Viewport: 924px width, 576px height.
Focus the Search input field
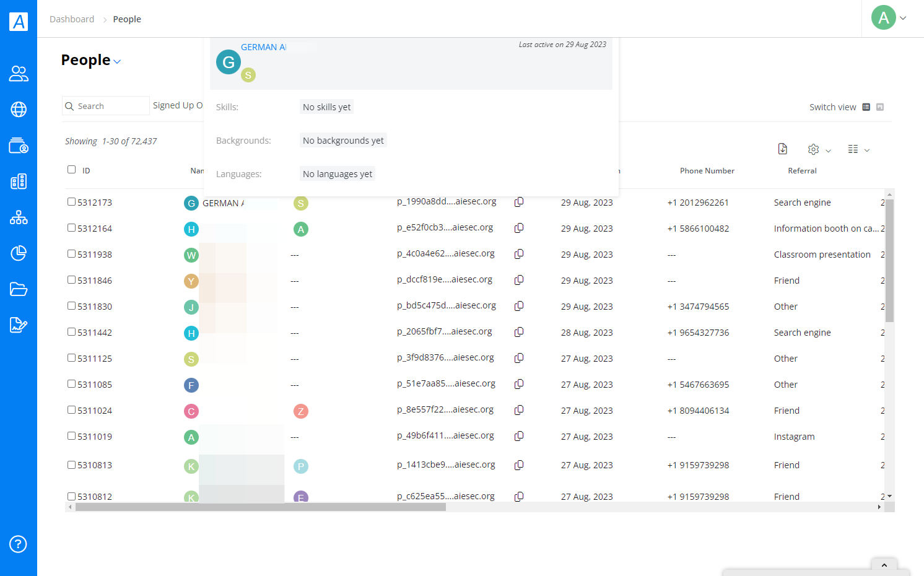click(x=106, y=106)
